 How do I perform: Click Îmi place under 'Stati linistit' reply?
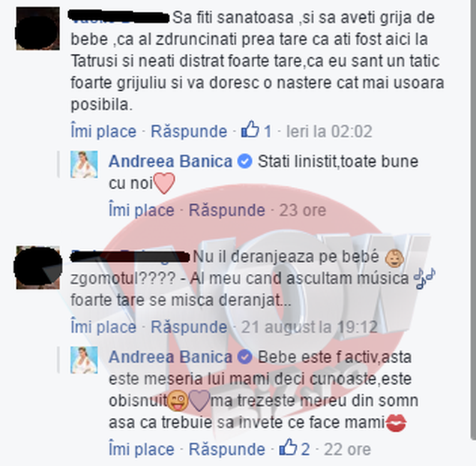click(142, 210)
